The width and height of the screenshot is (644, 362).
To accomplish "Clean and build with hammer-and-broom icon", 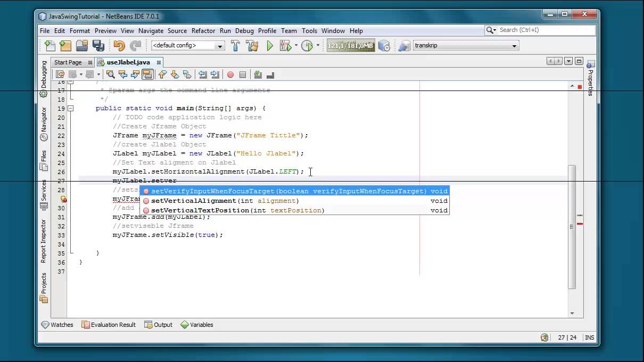I will point(252,46).
